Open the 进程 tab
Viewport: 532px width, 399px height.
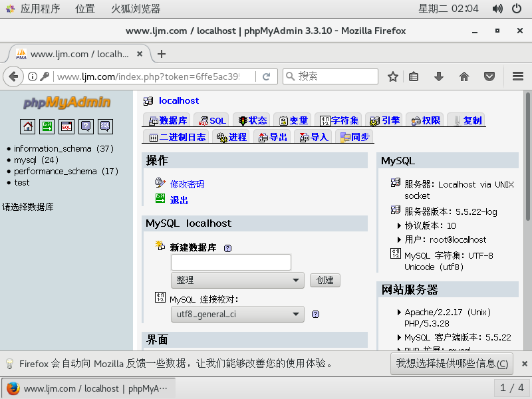pos(231,137)
